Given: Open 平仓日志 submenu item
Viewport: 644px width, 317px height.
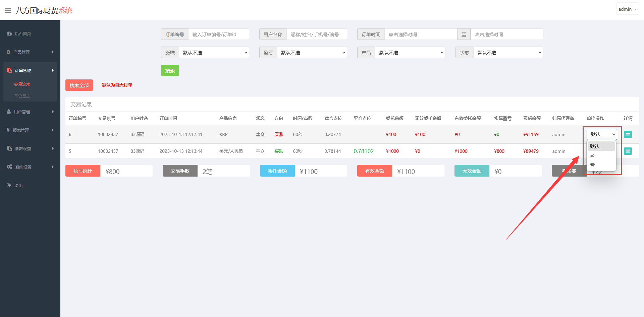Looking at the screenshot, I should (x=22, y=96).
